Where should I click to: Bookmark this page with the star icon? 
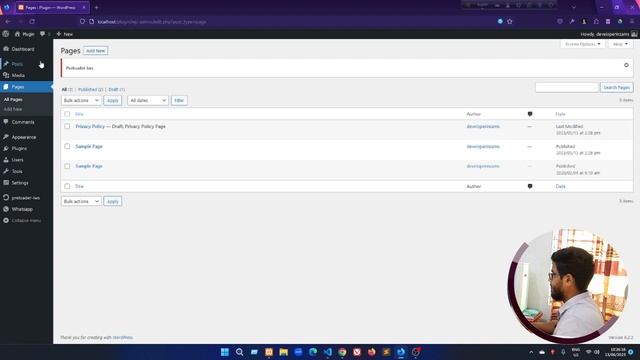[510, 22]
